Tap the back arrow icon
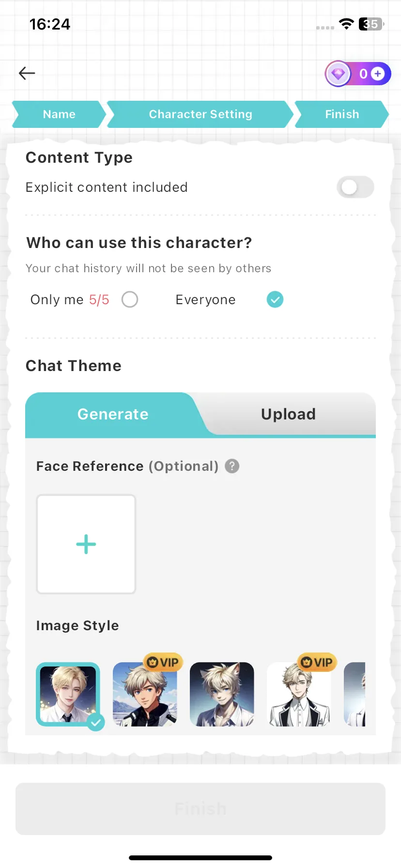Screen dimensions: 401x868 [27, 73]
